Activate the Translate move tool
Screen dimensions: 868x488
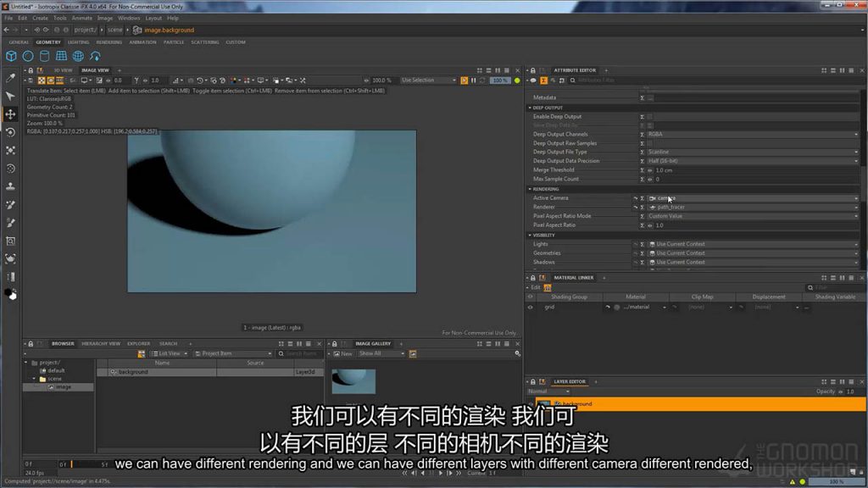tap(11, 114)
